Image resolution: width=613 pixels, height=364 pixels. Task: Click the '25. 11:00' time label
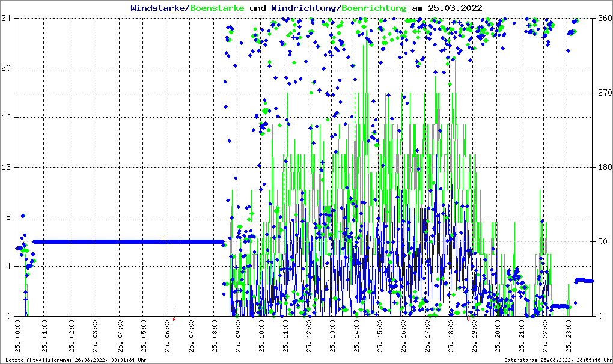(x=285, y=336)
